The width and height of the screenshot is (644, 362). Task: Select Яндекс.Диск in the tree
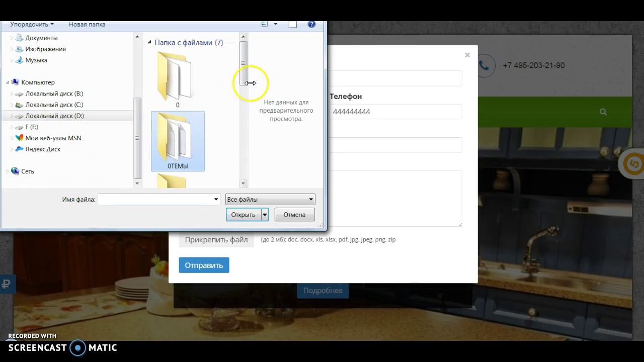tap(43, 149)
